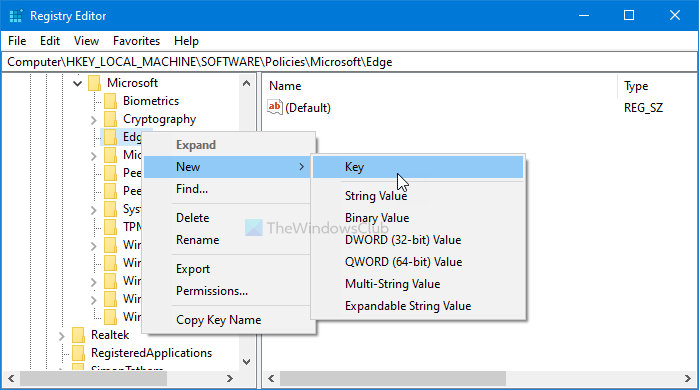The width and height of the screenshot is (700, 390).
Task: Create a new Key from submenu
Action: 418,167
